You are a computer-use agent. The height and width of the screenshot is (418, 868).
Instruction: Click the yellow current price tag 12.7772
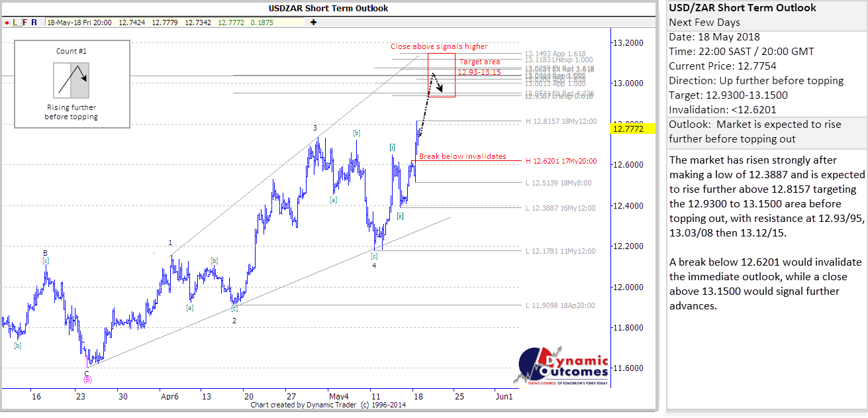pos(633,129)
